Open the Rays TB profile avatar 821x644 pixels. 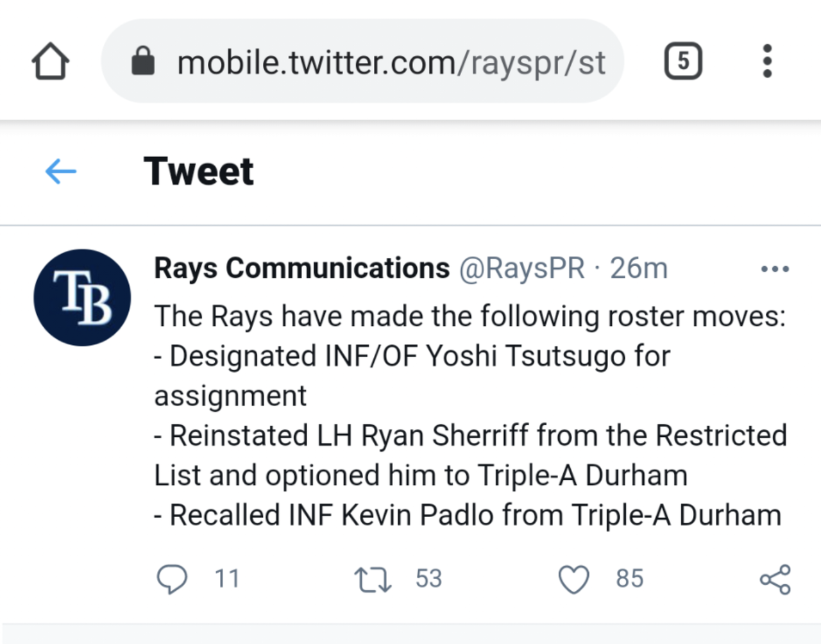pyautogui.click(x=82, y=298)
